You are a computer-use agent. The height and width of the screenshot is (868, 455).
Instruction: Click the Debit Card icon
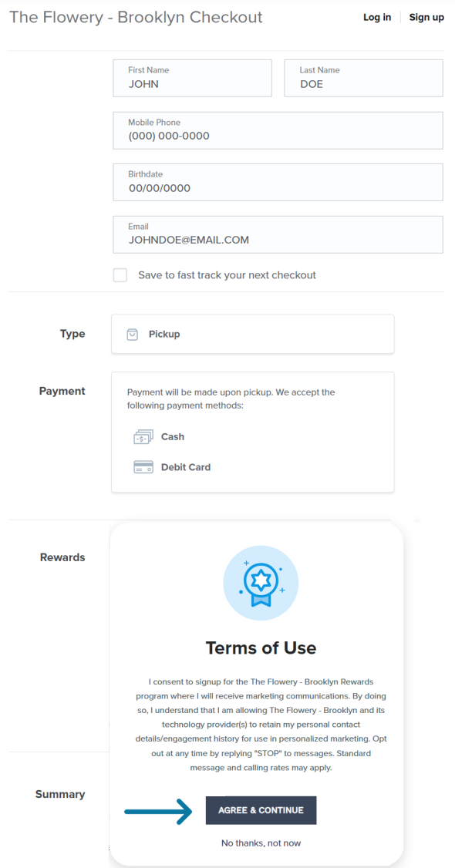pyautogui.click(x=143, y=467)
